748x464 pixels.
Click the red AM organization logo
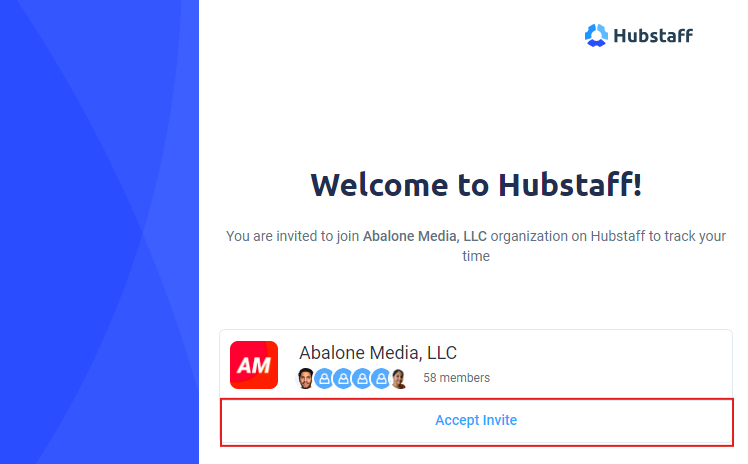click(254, 365)
